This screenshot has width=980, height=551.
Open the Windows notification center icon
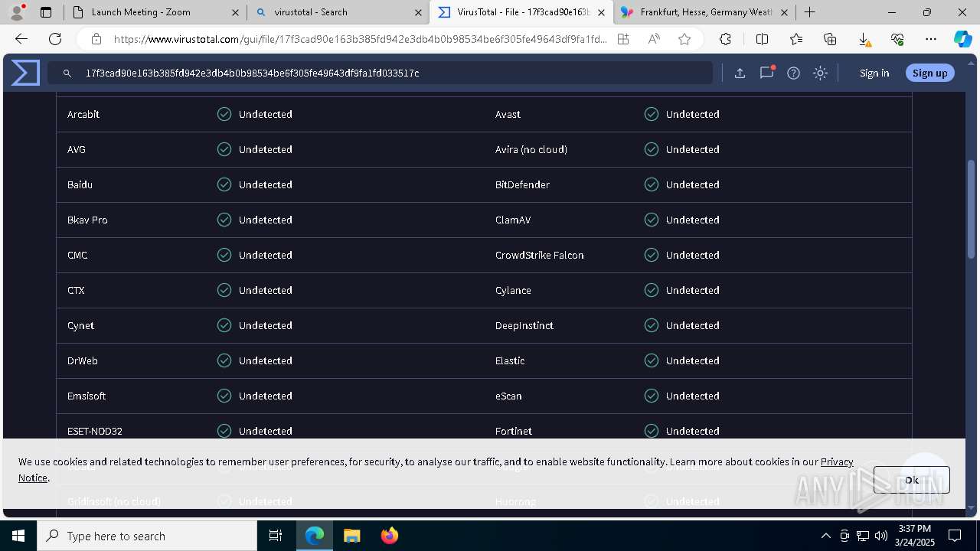[x=955, y=536]
